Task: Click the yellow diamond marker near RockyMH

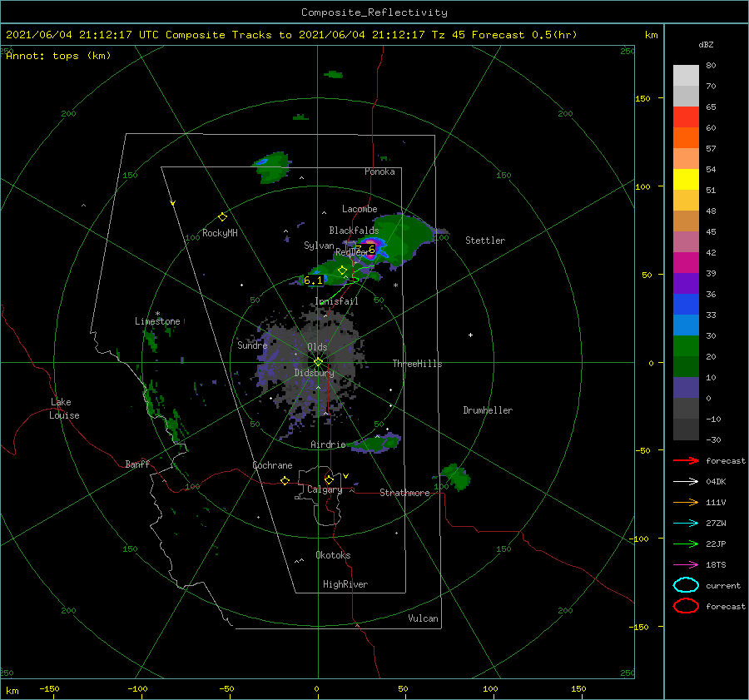Action: pyautogui.click(x=222, y=217)
